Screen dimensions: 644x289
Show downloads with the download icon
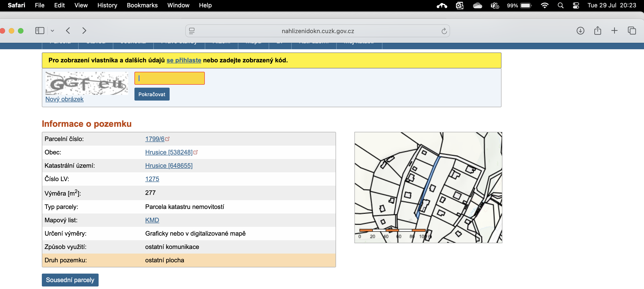580,31
